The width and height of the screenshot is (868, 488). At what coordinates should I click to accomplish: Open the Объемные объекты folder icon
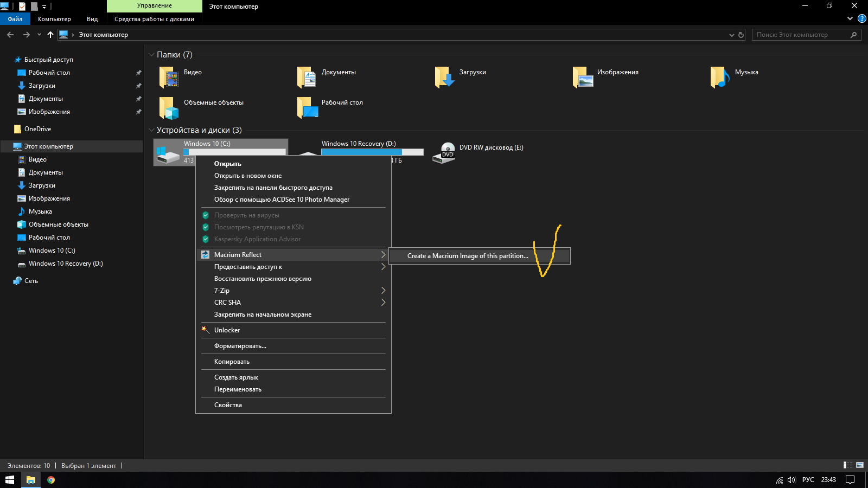click(x=169, y=108)
